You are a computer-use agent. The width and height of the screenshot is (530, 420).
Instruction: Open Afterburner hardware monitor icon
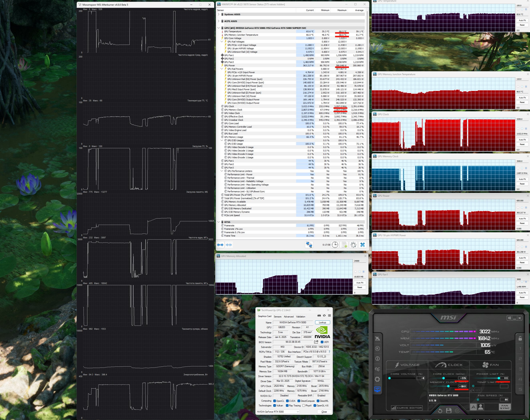pyautogui.click(x=377, y=390)
